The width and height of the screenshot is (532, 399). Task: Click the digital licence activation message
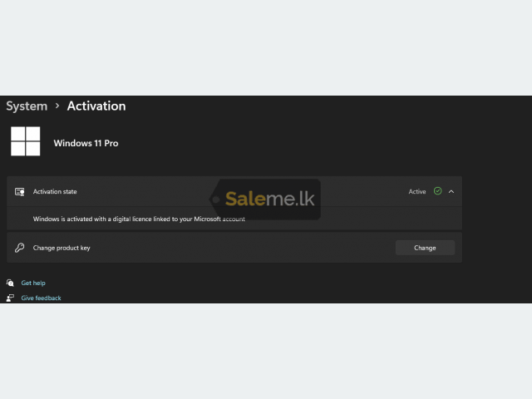139,219
